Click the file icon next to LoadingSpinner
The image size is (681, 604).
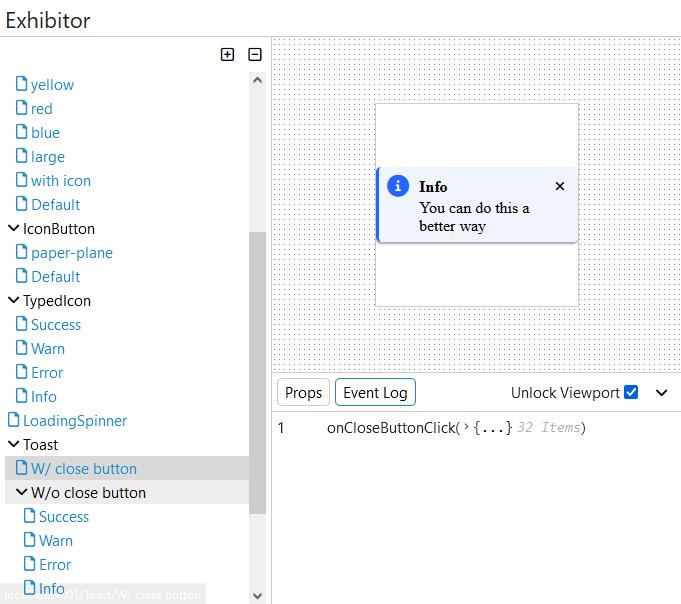pyautogui.click(x=13, y=419)
